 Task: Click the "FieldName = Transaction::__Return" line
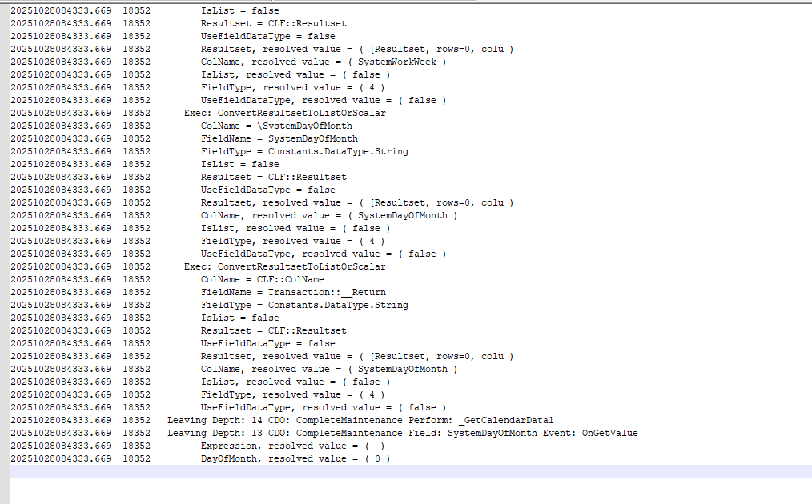point(293,292)
